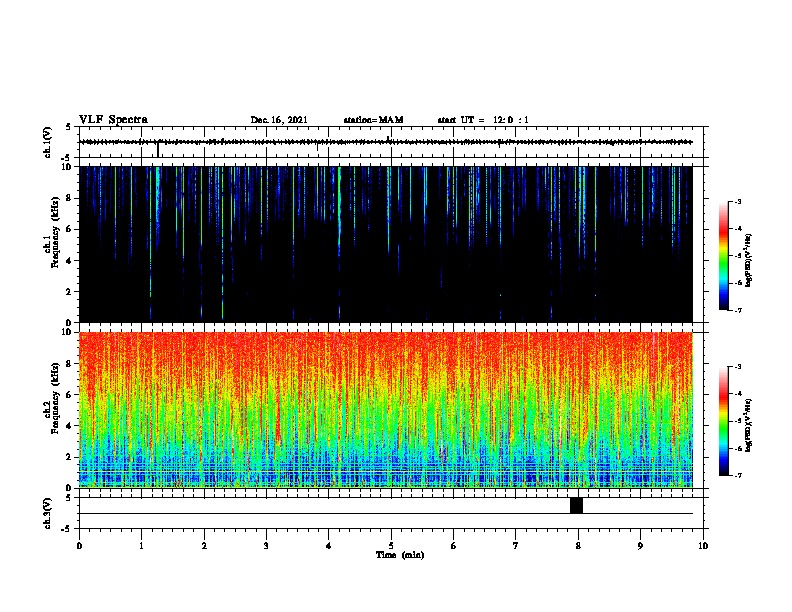This screenshot has height=612, width=792.
Task: Click the time axis tick label "9"
Action: pos(640,546)
